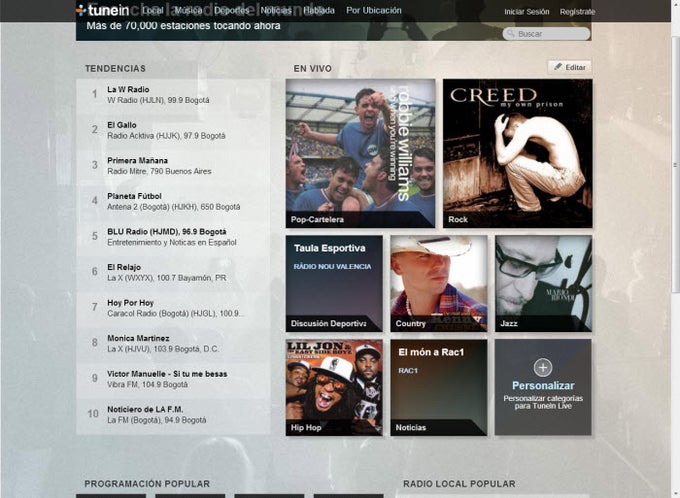Click the Iniciar Sesión link
Screen dimensions: 680x498
526,12
